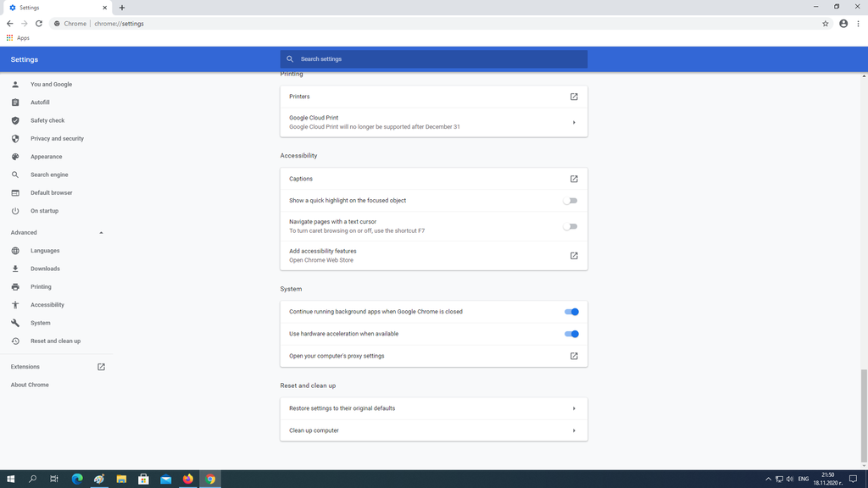
Task: Disable hardware acceleration toggle
Action: tap(571, 334)
